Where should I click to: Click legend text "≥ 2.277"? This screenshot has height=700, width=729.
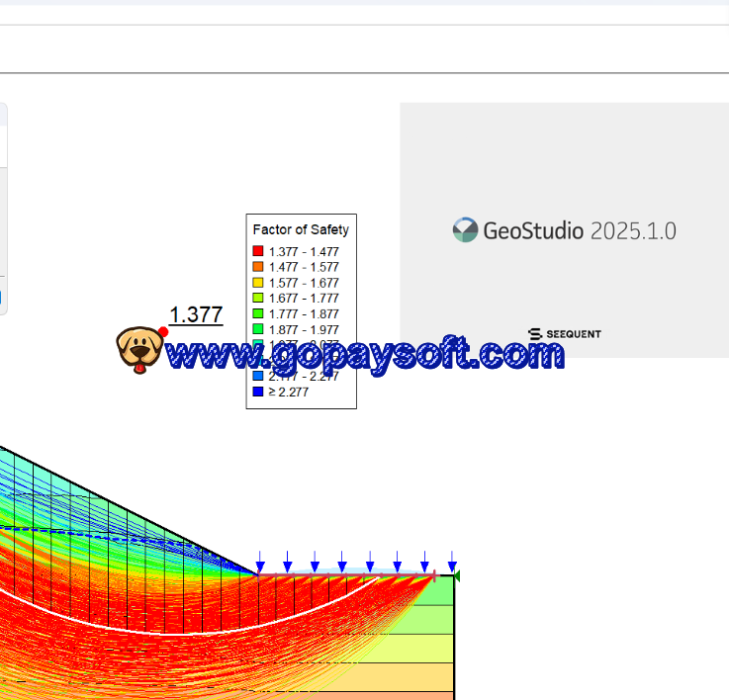[x=289, y=393]
